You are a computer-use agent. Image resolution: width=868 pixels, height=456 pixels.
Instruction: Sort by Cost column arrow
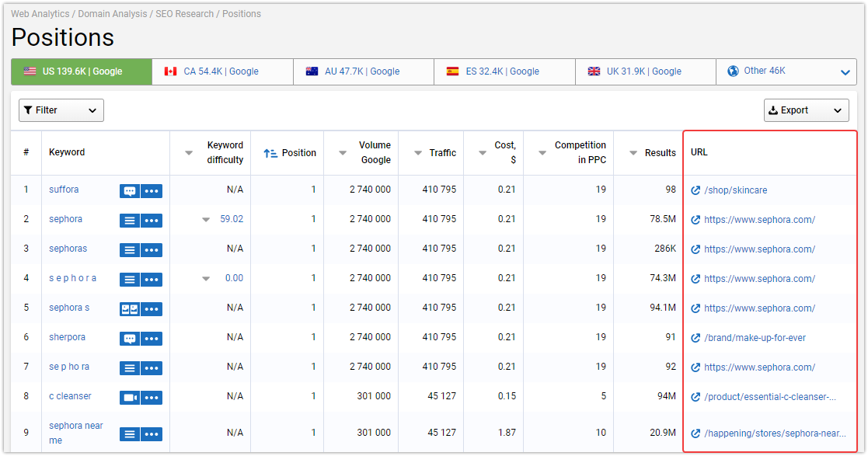483,153
